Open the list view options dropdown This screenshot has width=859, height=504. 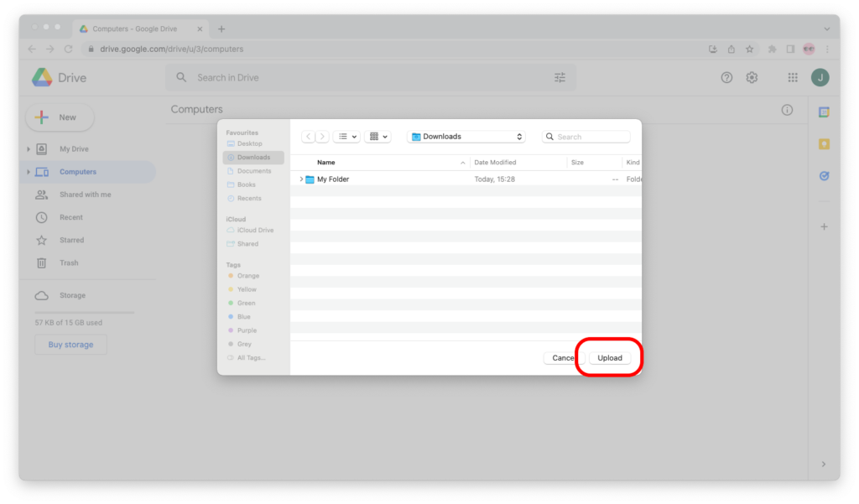tap(346, 137)
